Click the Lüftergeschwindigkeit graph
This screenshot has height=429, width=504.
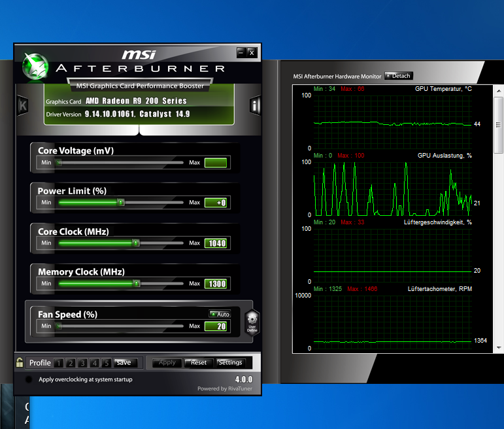392,255
